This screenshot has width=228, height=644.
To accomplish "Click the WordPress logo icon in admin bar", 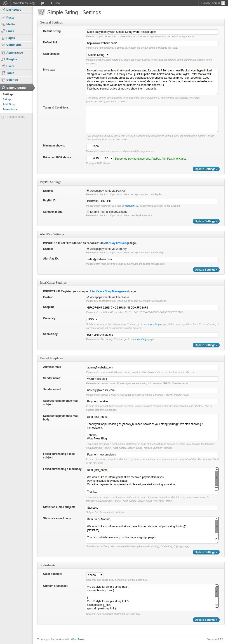I will 5,3.
